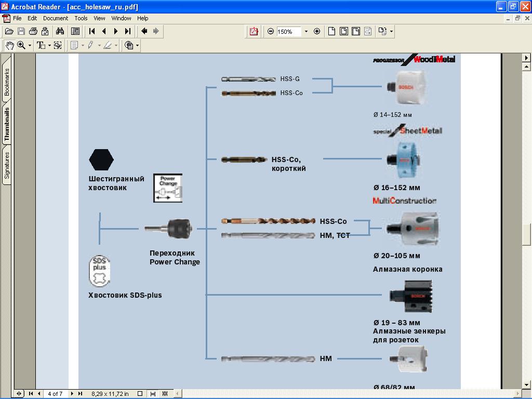Expand the Zoom tool dropdown arrow
Viewport: 532px width, 399px height.
tap(30, 46)
